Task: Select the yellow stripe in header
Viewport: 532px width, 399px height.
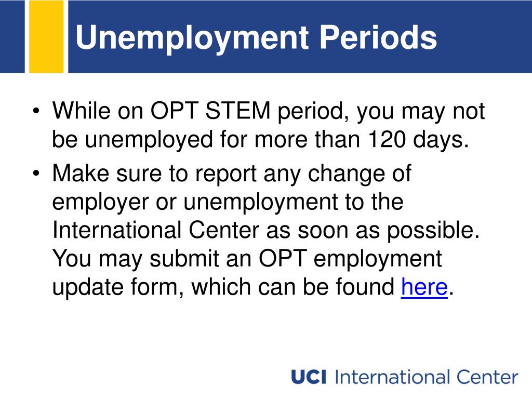Action: coord(46,36)
